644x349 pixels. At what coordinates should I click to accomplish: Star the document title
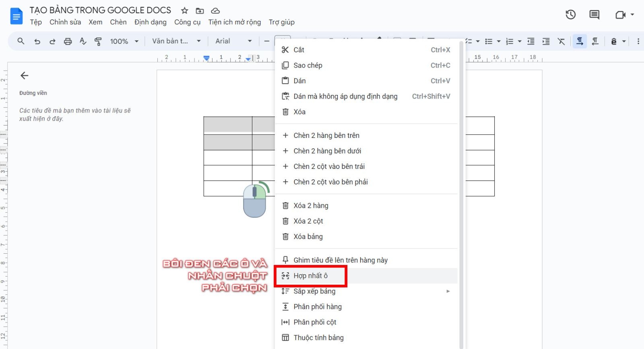[184, 10]
